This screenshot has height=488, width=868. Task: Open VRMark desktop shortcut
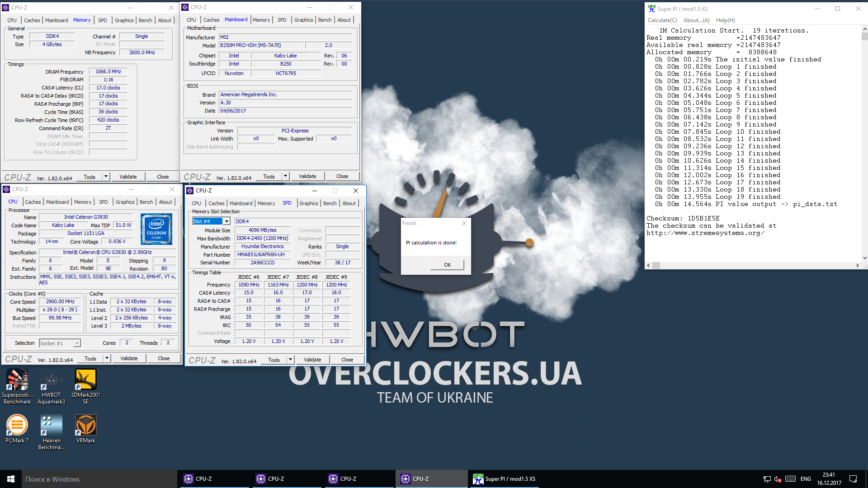coord(85,429)
